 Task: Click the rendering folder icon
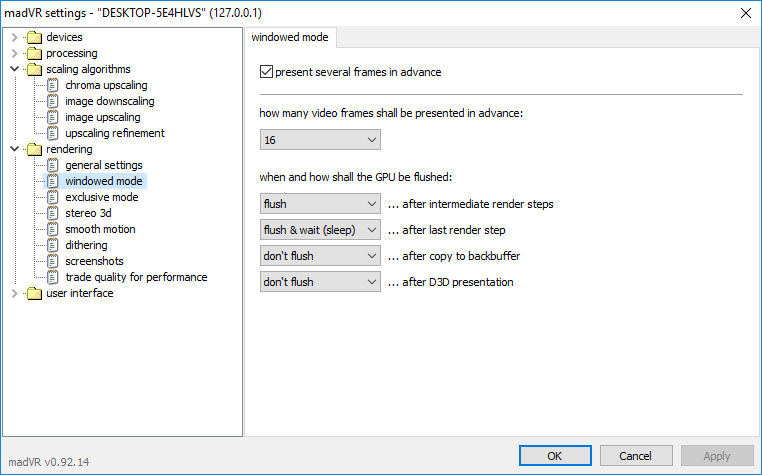tap(35, 149)
